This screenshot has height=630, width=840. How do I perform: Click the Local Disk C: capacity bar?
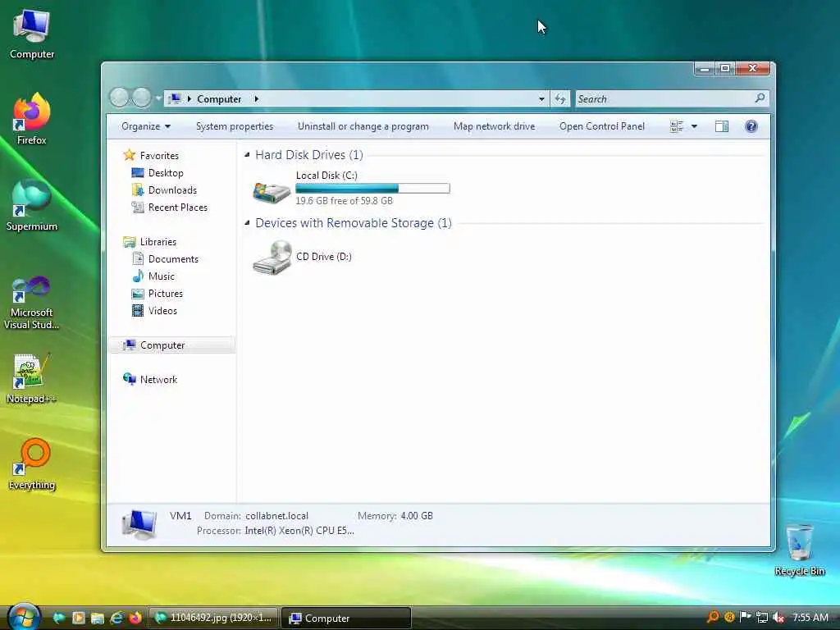pos(373,188)
